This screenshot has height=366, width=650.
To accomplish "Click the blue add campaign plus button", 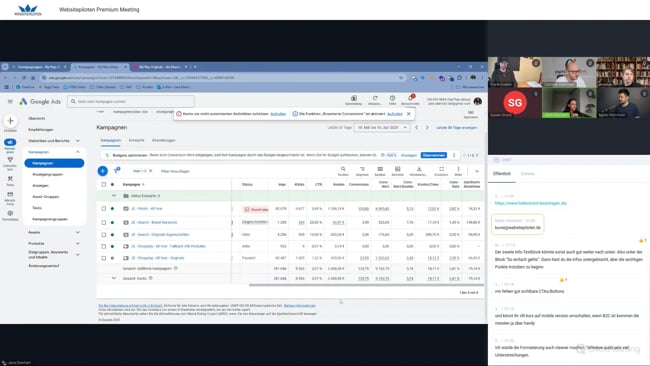I will (102, 171).
